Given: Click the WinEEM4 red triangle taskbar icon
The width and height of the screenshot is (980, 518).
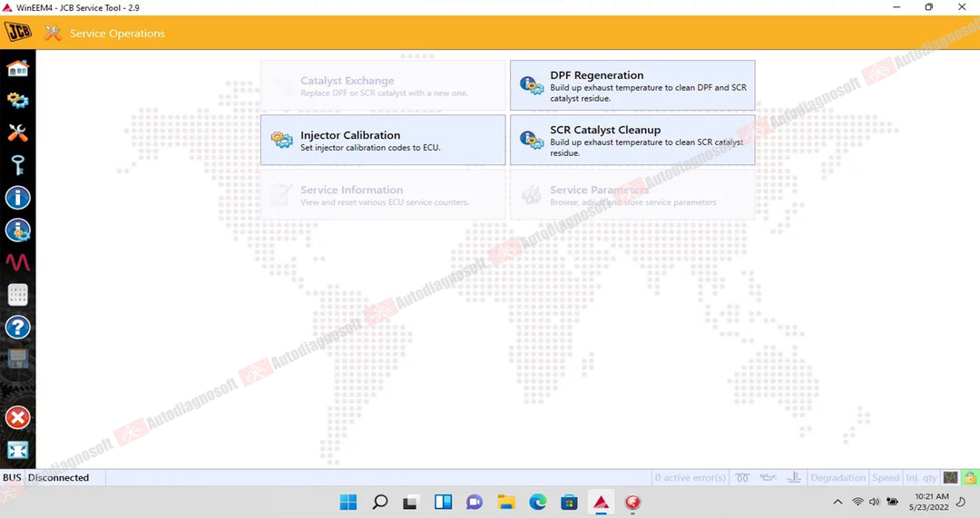Looking at the screenshot, I should point(601,502).
